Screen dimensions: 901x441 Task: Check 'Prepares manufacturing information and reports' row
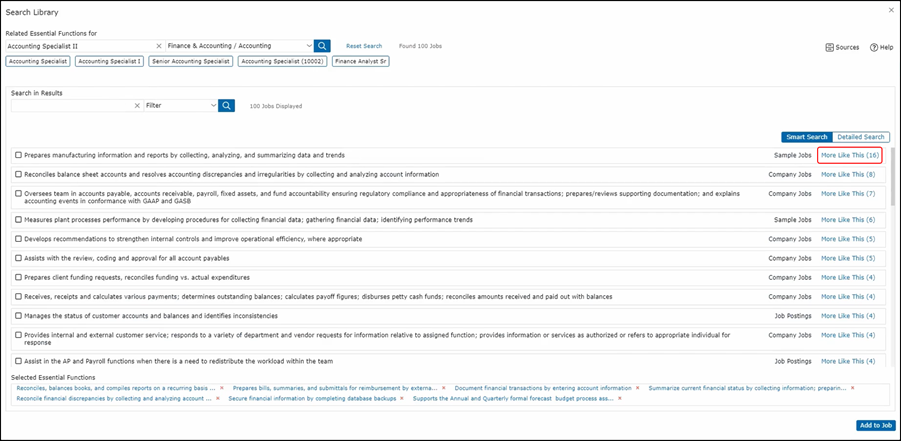18,155
